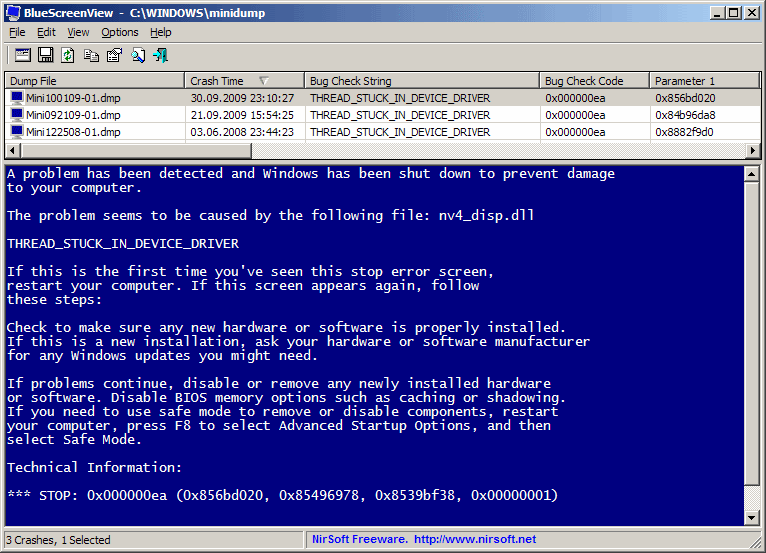This screenshot has height=553, width=766.
Task: Select the Mini122508-01.dmp row
Action: point(383,132)
